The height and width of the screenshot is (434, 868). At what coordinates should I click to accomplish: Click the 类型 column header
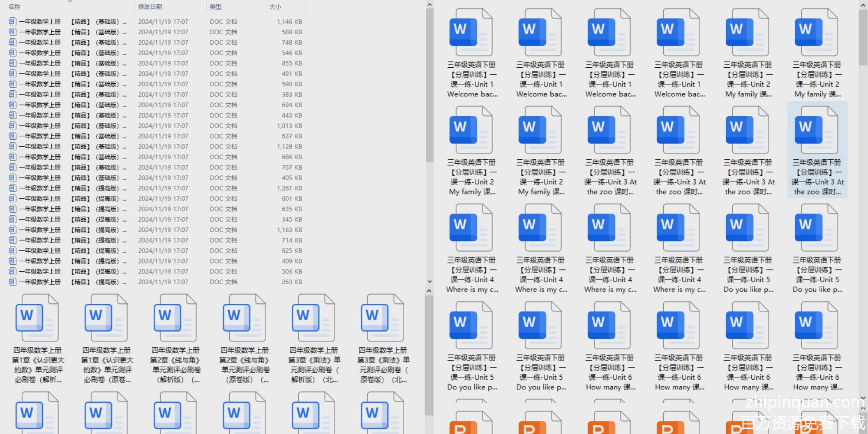coord(216,7)
